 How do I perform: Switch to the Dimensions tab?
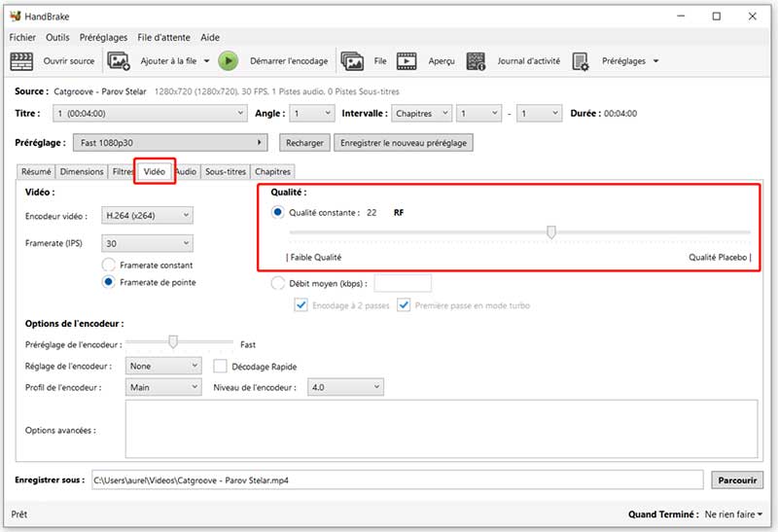82,171
